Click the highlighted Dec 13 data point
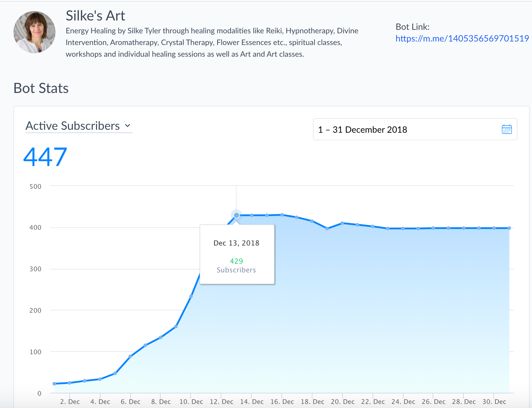Image resolution: width=532 pixels, height=408 pixels. click(x=237, y=215)
